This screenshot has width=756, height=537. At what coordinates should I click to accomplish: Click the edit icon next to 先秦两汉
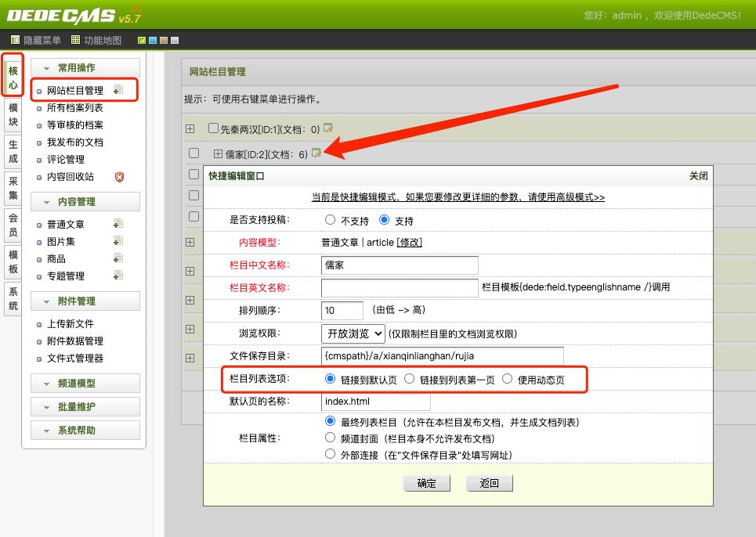pyautogui.click(x=328, y=128)
